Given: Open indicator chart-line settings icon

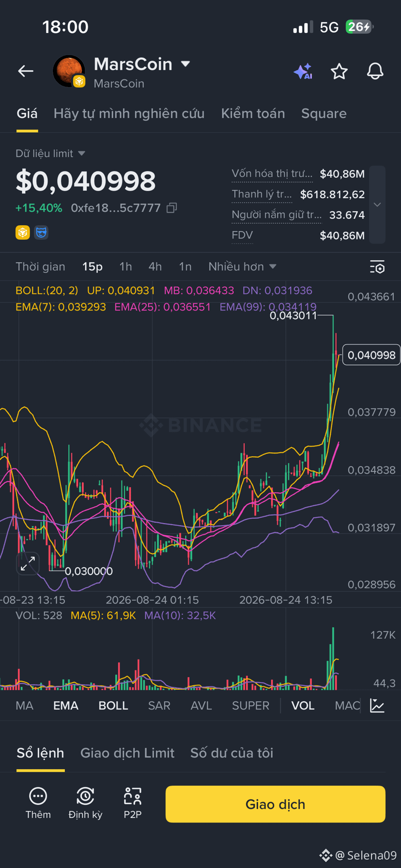Looking at the screenshot, I should point(377,705).
